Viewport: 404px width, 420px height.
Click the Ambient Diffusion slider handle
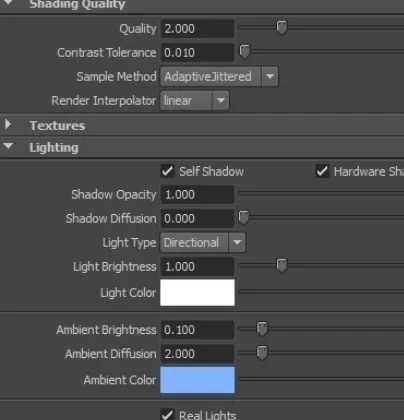point(262,353)
